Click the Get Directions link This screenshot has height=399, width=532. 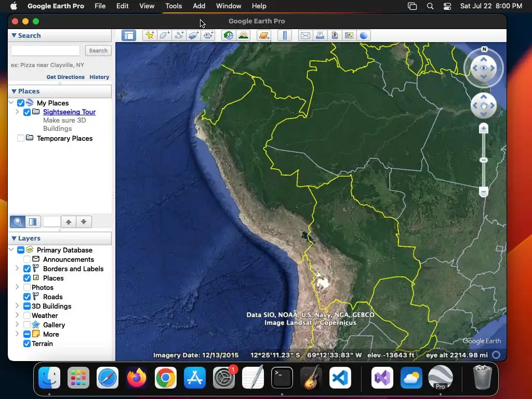(65, 77)
